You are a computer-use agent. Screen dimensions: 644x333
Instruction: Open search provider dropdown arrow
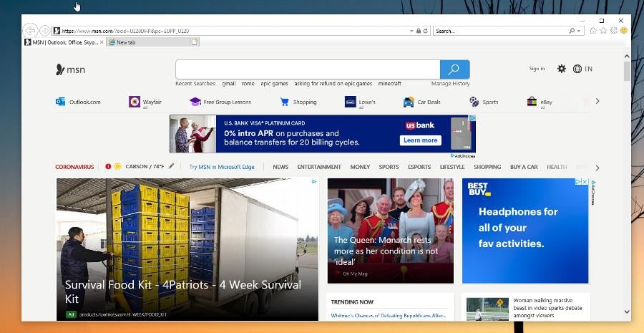579,31
